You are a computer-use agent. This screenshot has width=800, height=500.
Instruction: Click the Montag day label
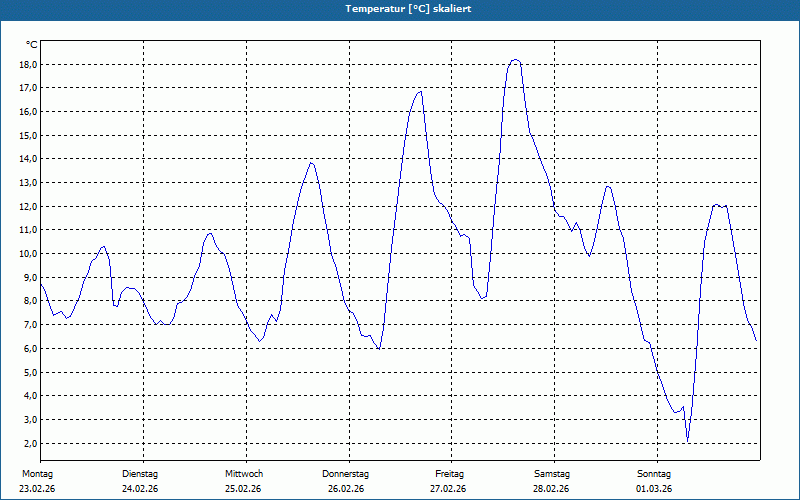(37, 474)
